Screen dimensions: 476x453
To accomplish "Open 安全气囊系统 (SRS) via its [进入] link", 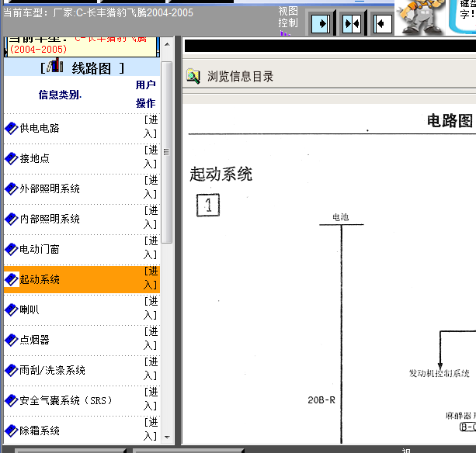I will click(151, 399).
